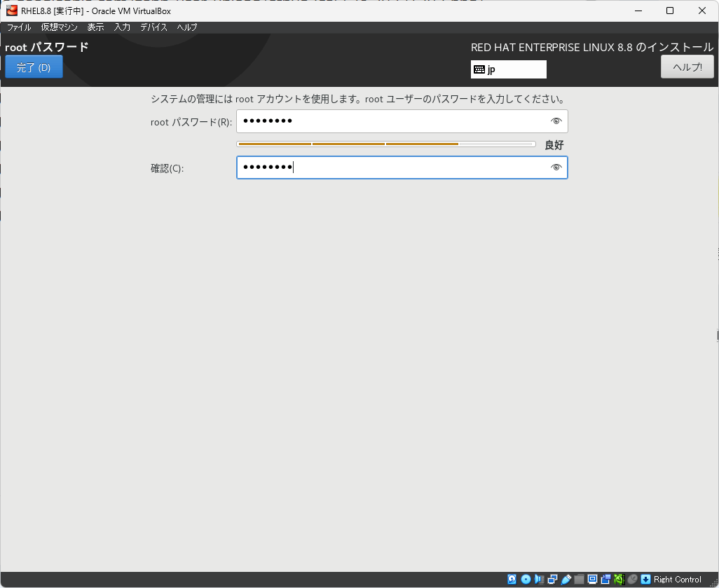Screen dimensions: 719x588
Task: Click the network adapter status icon
Action: point(552,580)
